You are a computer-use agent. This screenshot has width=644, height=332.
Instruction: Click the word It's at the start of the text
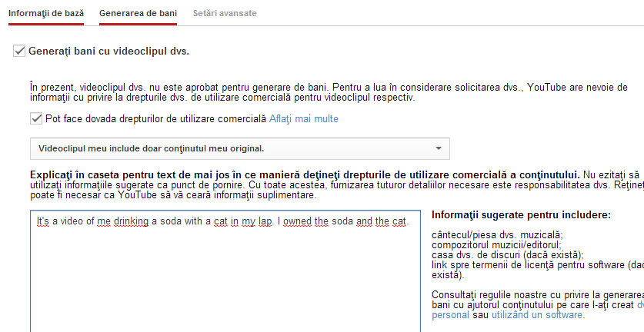click(43, 221)
